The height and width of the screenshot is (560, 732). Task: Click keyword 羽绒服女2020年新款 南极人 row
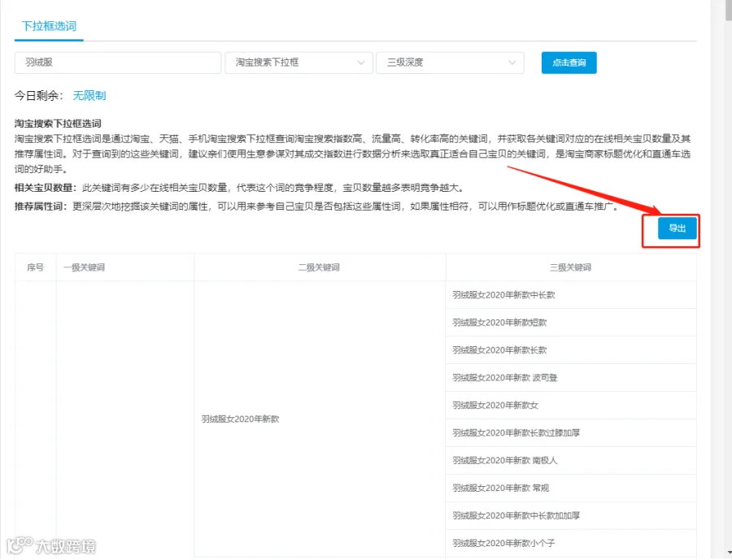pos(571,461)
